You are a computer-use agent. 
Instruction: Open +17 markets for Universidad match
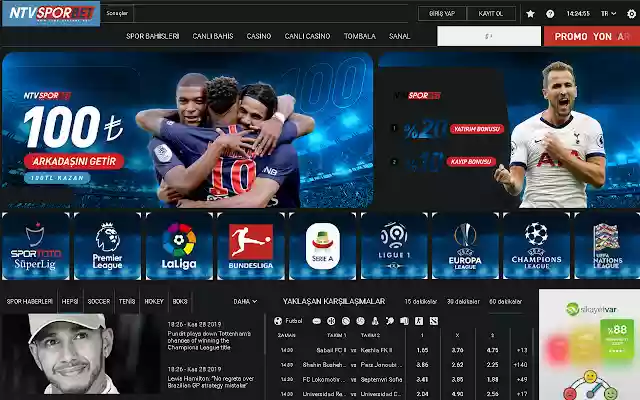522,394
